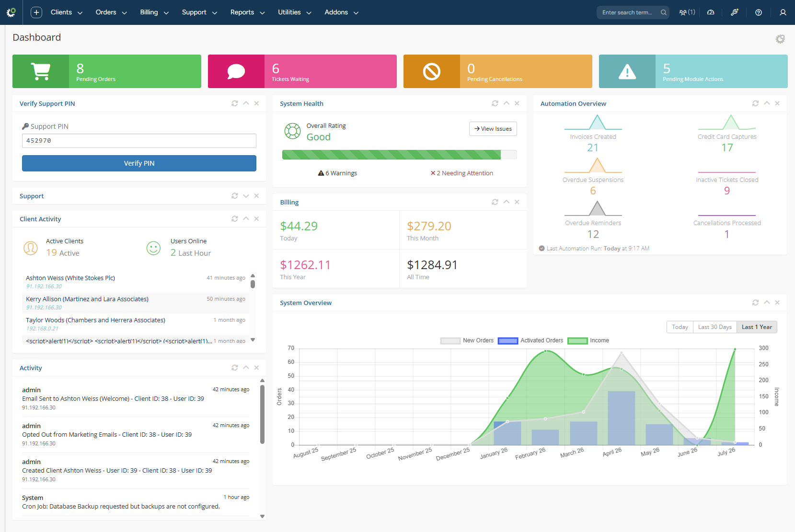Collapse the Client Activity widget
The width and height of the screenshot is (795, 532).
[x=246, y=219]
